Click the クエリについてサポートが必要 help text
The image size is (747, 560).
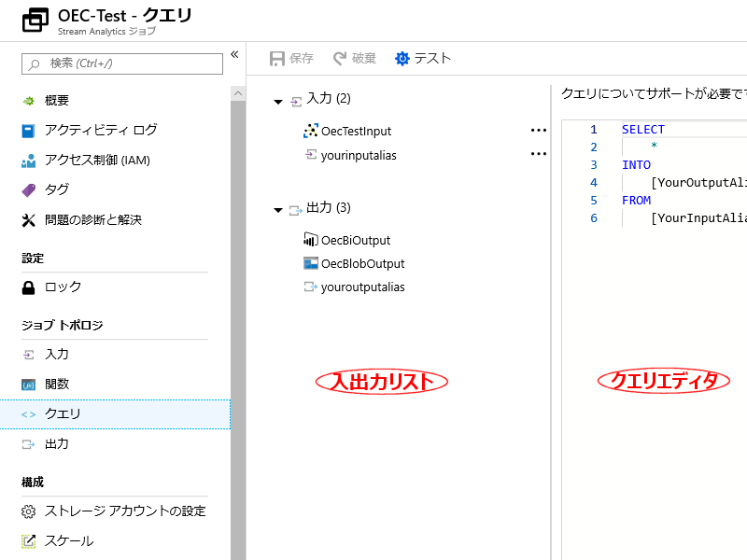[654, 93]
